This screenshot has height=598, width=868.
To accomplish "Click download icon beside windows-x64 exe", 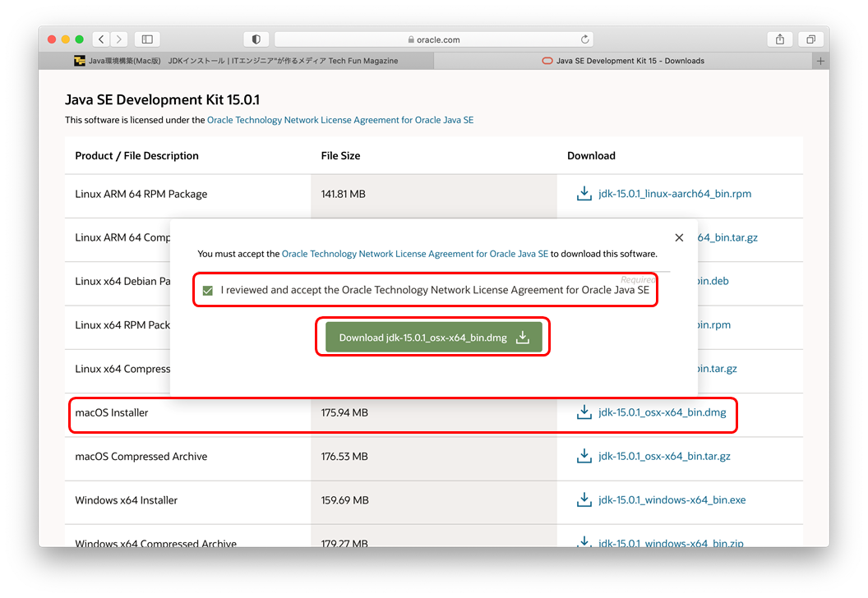I will click(x=584, y=499).
